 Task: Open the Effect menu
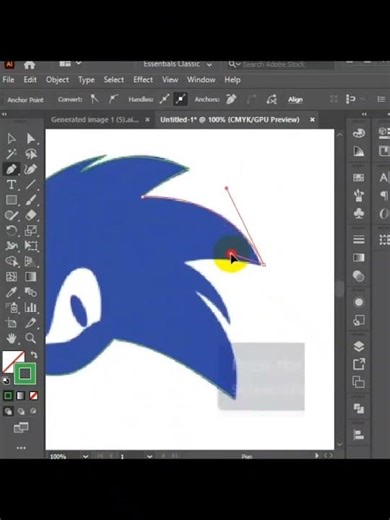(x=143, y=80)
